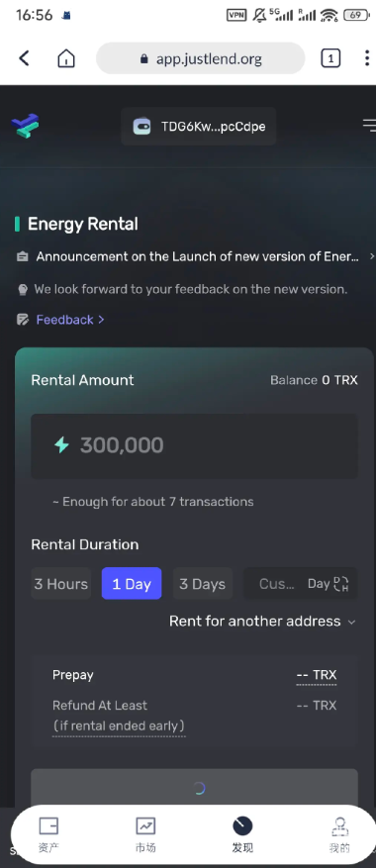Open the hamburger menu icon
Screen dimensions: 376x868
point(369,126)
